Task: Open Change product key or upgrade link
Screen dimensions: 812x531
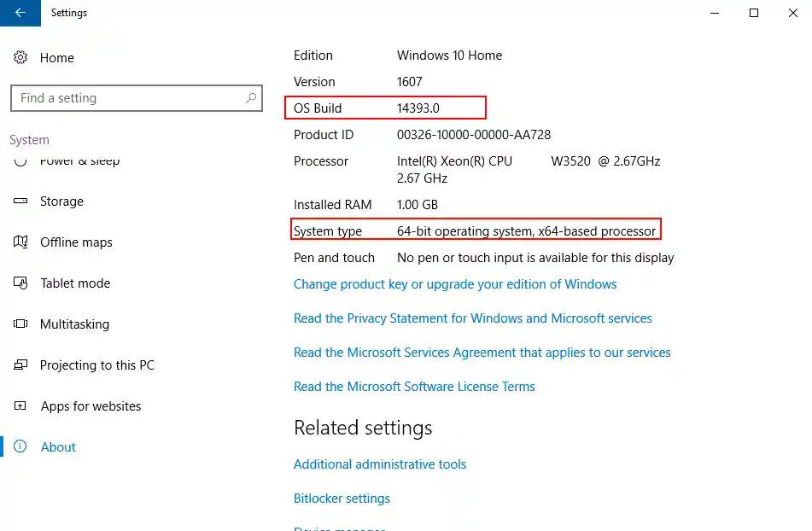Action: 455,284
